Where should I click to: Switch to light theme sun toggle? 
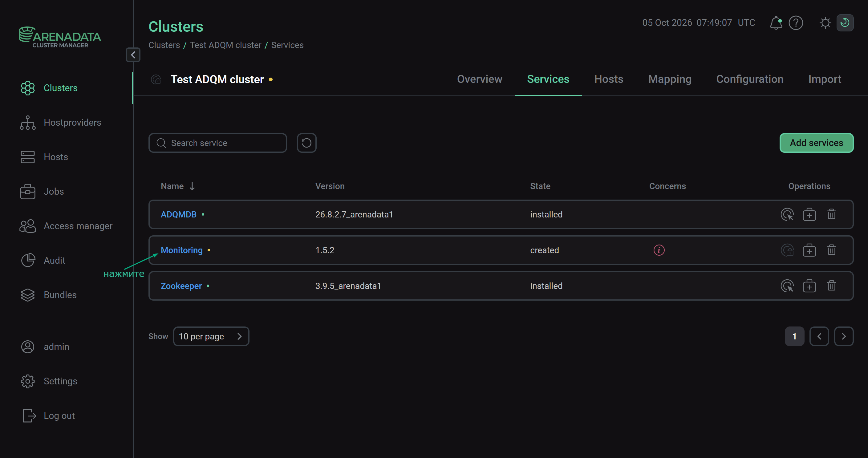tap(825, 23)
